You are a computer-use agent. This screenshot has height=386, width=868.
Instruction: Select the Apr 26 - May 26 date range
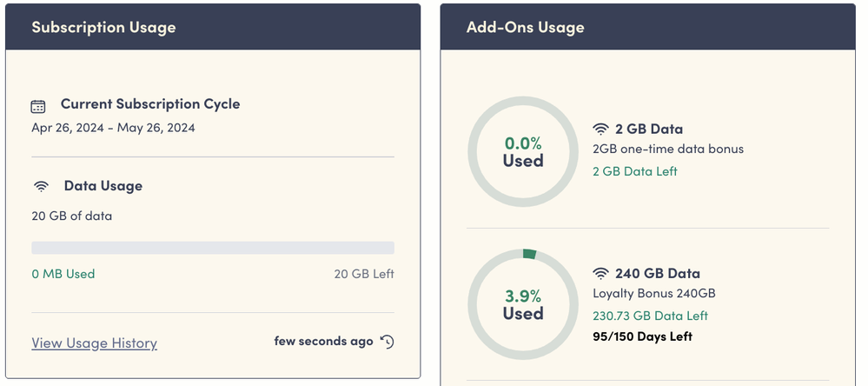tap(113, 128)
